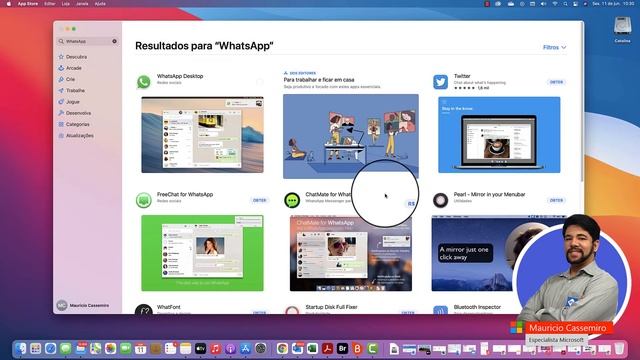
Task: Open WhatsApp Desktop screenshot preview
Action: point(202,135)
